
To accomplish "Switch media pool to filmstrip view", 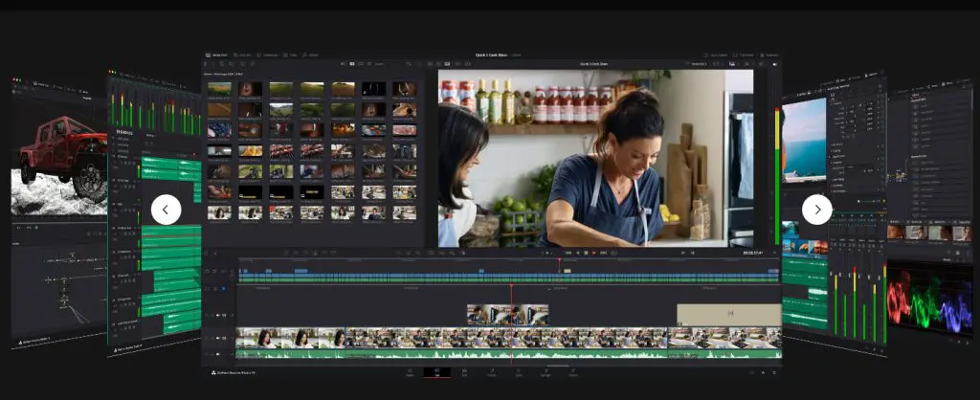I will tap(361, 64).
